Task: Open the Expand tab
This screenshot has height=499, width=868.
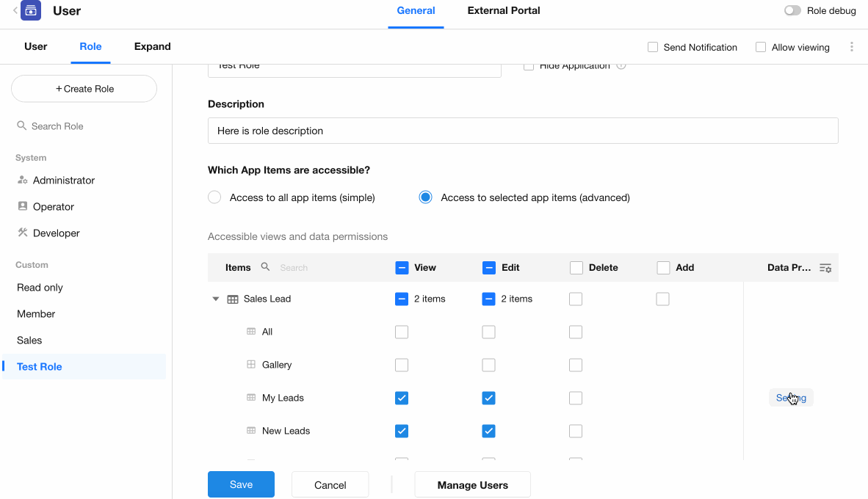Action: [152, 46]
